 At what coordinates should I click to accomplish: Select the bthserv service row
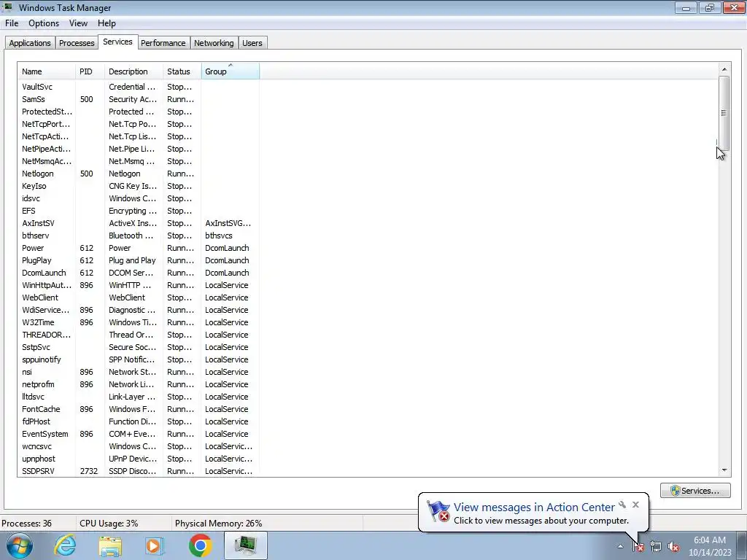[138, 236]
